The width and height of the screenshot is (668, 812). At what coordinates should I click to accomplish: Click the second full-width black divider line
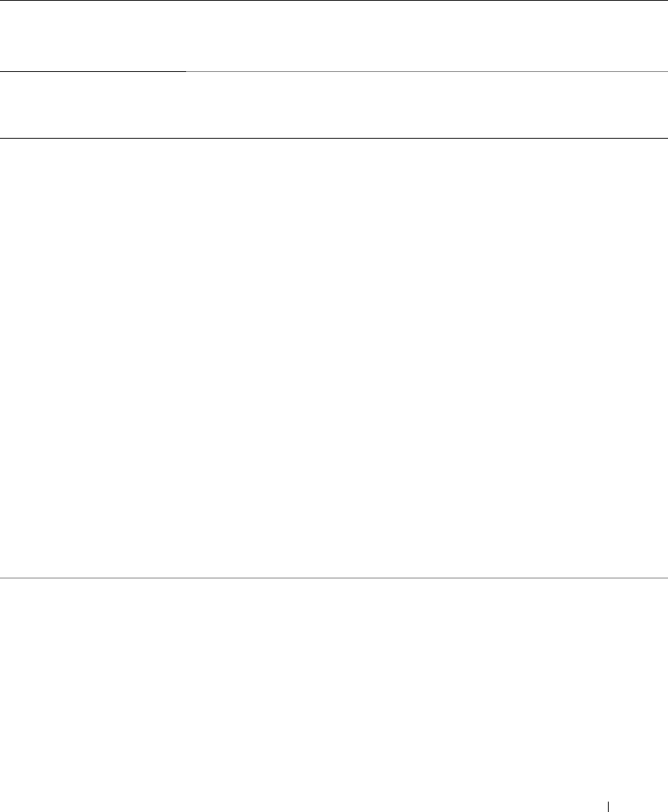tap(334, 138)
